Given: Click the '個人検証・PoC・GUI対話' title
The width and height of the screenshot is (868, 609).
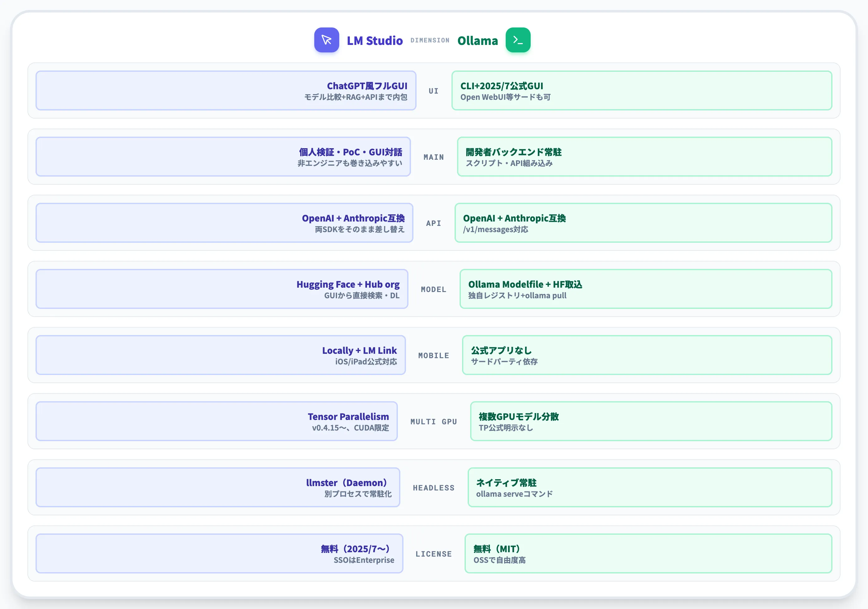Looking at the screenshot, I should click(x=350, y=152).
